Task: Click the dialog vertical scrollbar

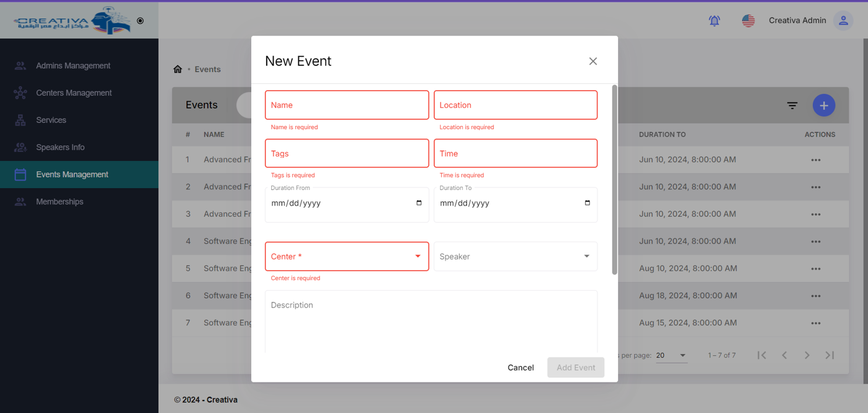Action: pyautogui.click(x=614, y=180)
